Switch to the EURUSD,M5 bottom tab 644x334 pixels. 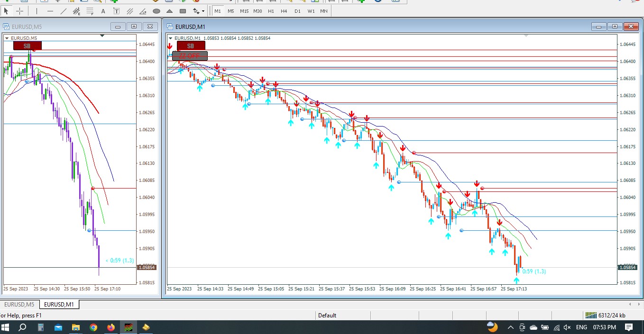[19, 304]
